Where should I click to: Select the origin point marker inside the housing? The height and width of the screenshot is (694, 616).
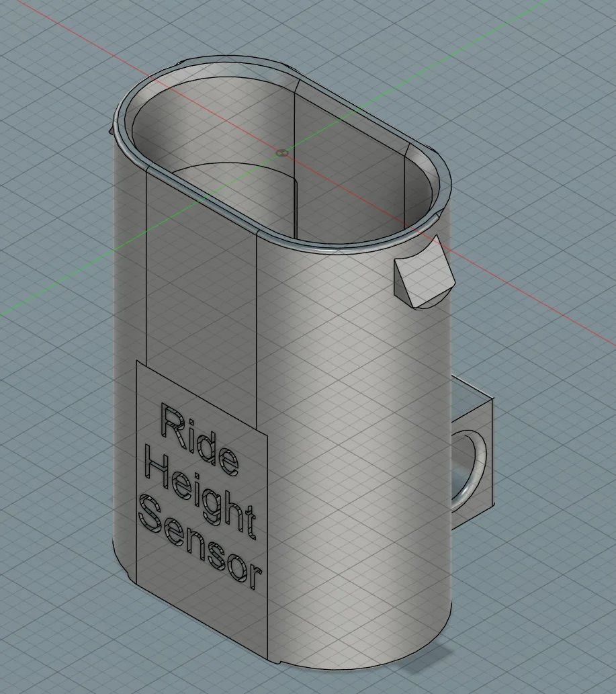[282, 153]
